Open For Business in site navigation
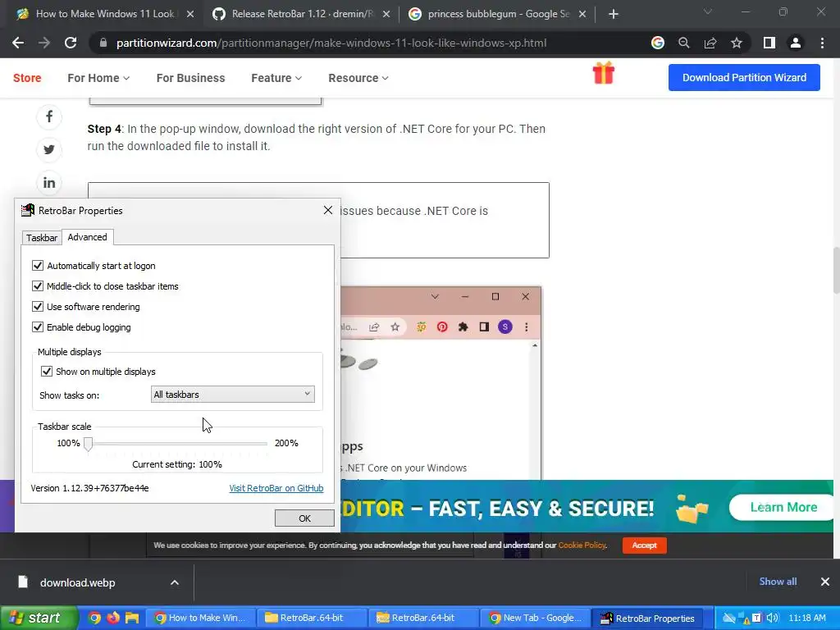This screenshot has height=630, width=840. tap(190, 78)
